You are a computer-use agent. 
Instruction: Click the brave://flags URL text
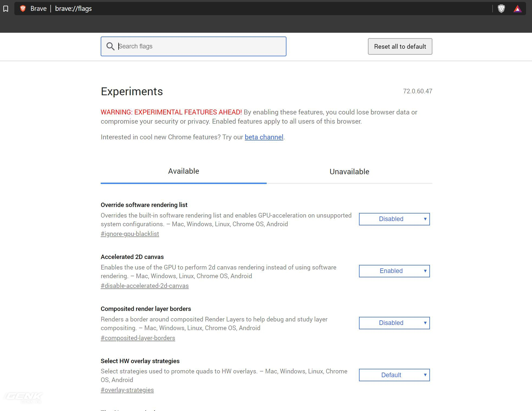tap(73, 9)
